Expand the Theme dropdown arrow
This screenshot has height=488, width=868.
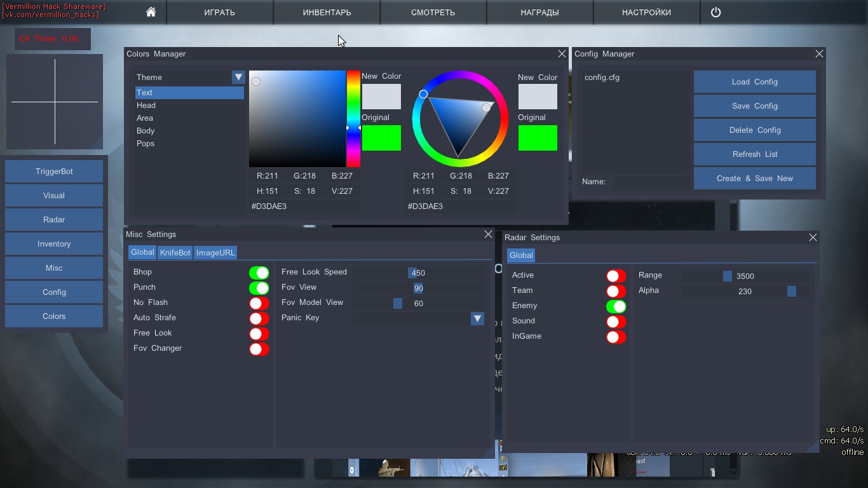click(x=238, y=78)
